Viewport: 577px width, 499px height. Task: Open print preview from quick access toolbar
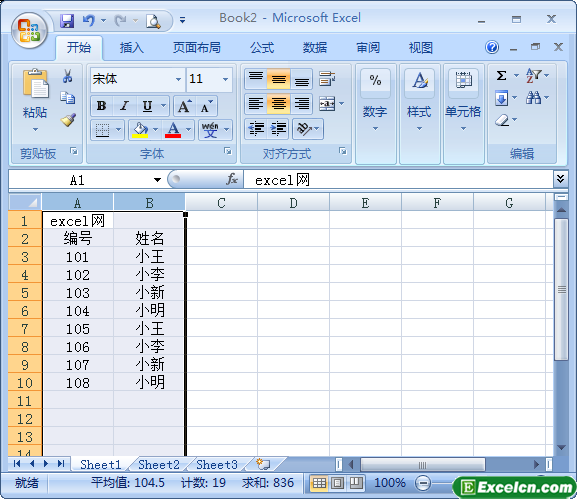point(153,21)
